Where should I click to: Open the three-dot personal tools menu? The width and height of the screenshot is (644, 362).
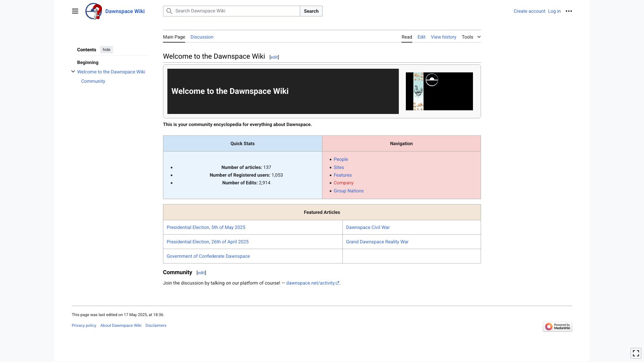(x=569, y=11)
